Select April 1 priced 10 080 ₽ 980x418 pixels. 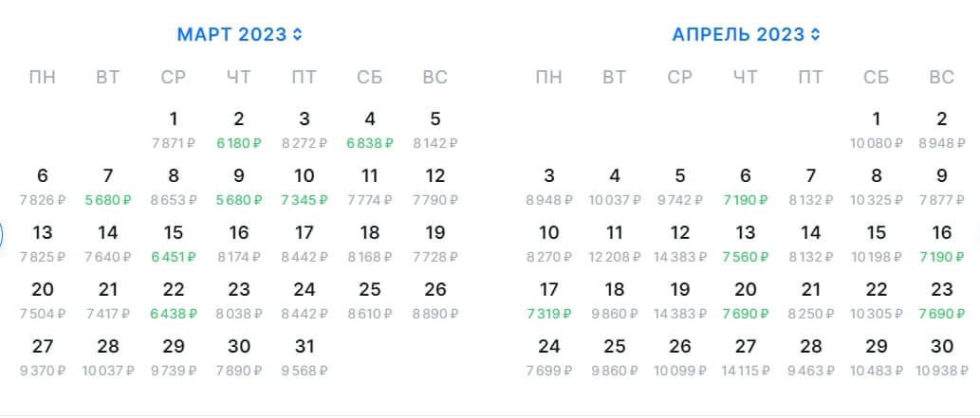click(x=876, y=129)
